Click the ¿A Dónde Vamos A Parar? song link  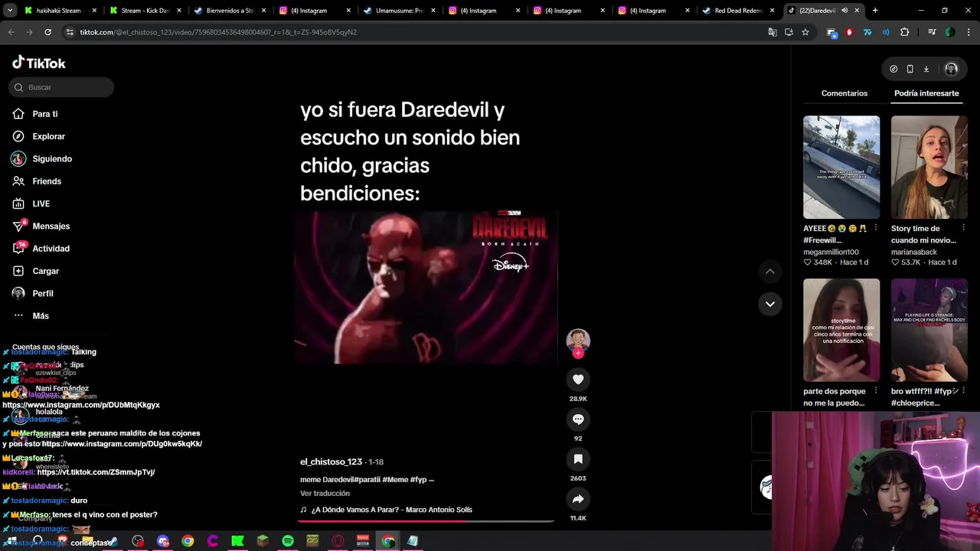pyautogui.click(x=391, y=510)
